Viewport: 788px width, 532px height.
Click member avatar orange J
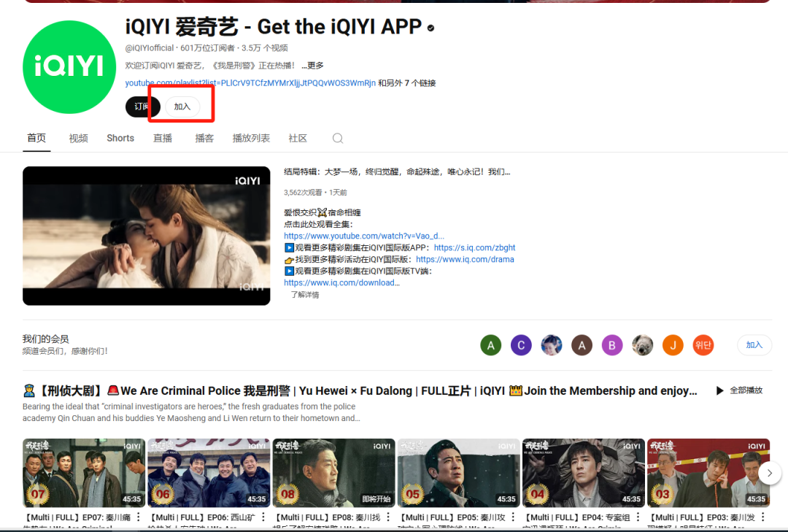pos(673,345)
